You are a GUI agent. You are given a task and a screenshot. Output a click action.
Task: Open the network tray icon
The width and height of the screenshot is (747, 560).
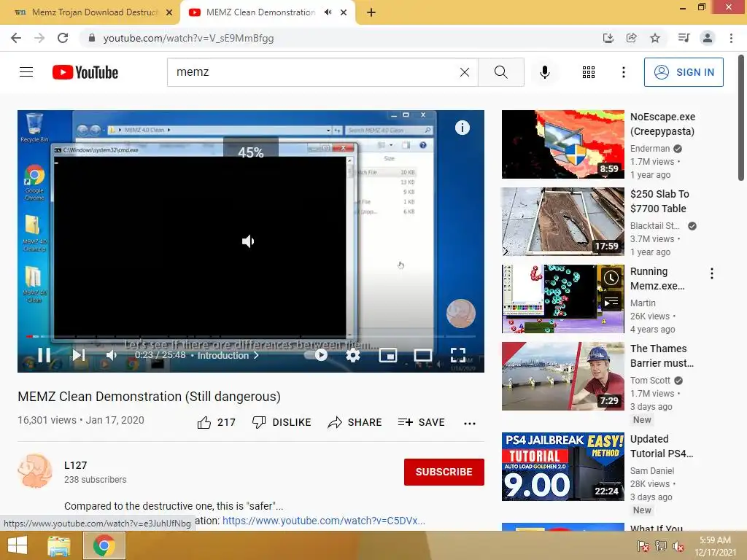(661, 545)
